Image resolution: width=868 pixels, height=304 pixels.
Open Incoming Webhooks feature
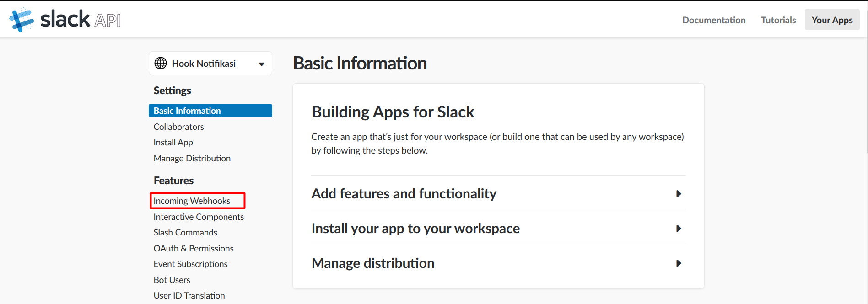(192, 201)
